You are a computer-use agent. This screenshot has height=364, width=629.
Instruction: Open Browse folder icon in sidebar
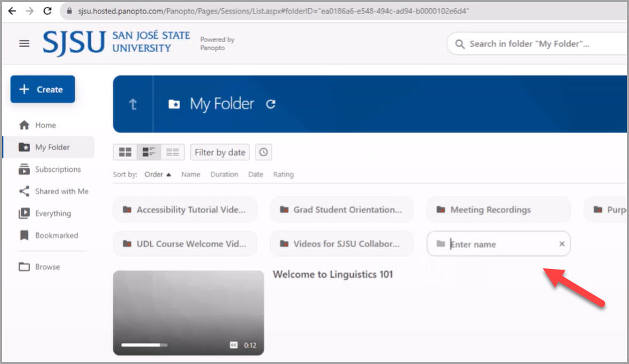24,267
